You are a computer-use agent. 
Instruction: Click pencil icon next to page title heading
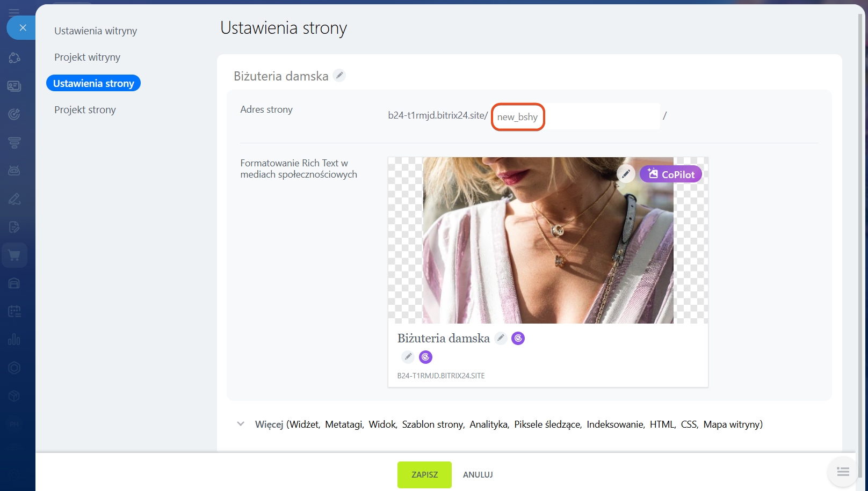pos(339,76)
